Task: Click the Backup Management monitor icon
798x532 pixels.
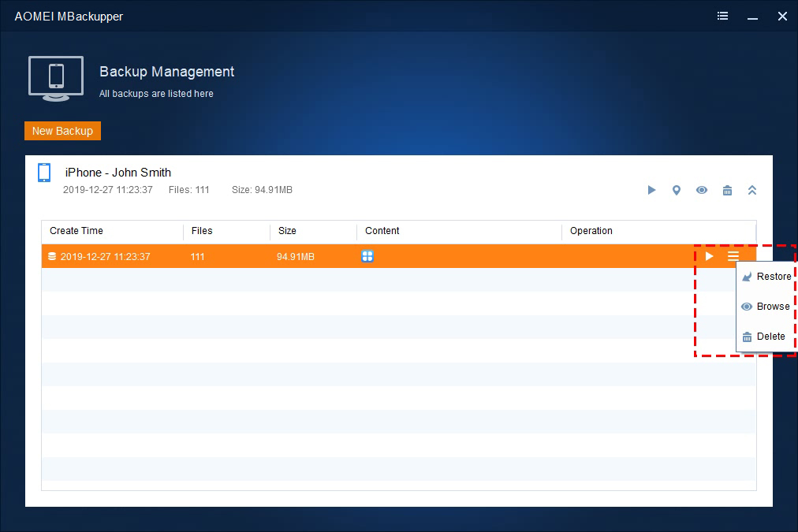Action: [x=56, y=79]
